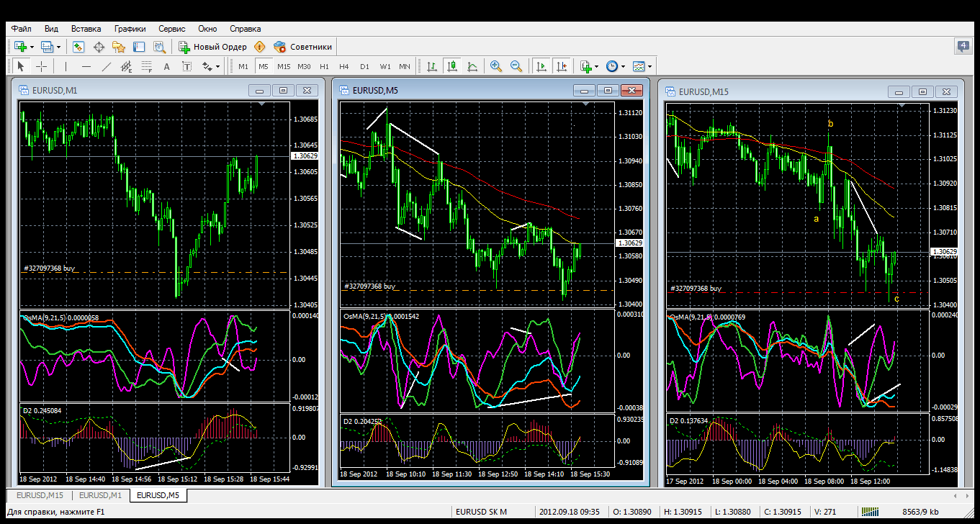
Task: Grab chart shift triangle in EURUSD,M1 window
Action: pyautogui.click(x=262, y=105)
